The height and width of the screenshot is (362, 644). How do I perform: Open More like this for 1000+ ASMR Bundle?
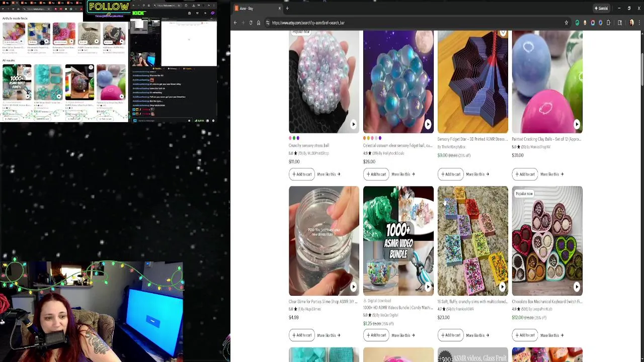tap(403, 335)
